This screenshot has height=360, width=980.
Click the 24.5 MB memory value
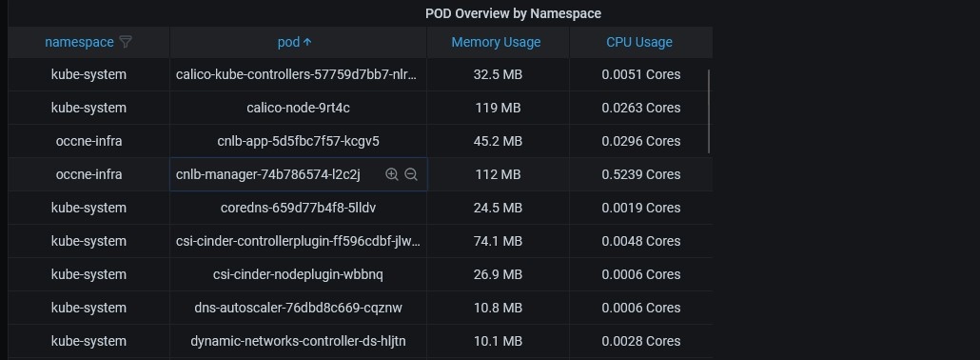[x=498, y=208]
